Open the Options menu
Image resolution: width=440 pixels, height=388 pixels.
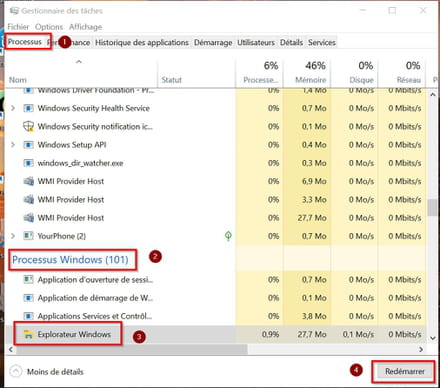tap(49, 27)
